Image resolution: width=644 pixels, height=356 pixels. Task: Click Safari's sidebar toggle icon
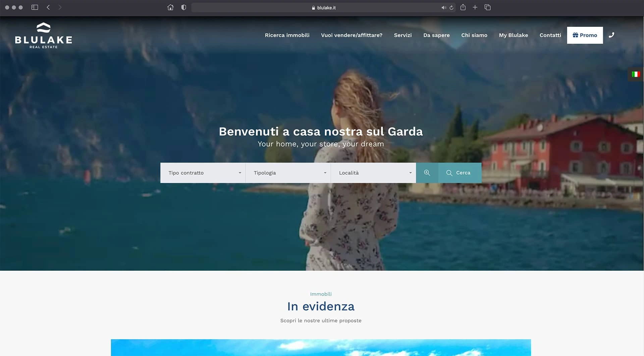click(35, 7)
